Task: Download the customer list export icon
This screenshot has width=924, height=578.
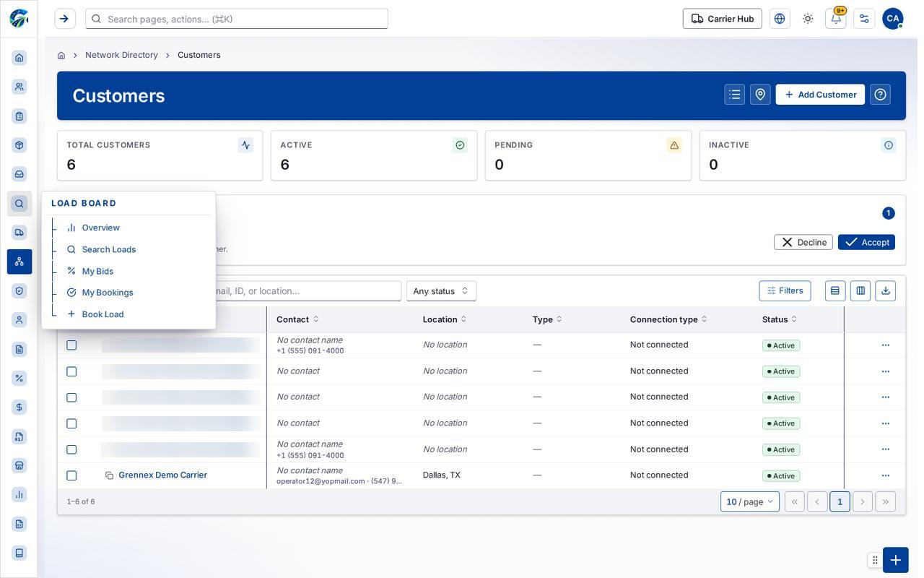Action: coord(886,291)
